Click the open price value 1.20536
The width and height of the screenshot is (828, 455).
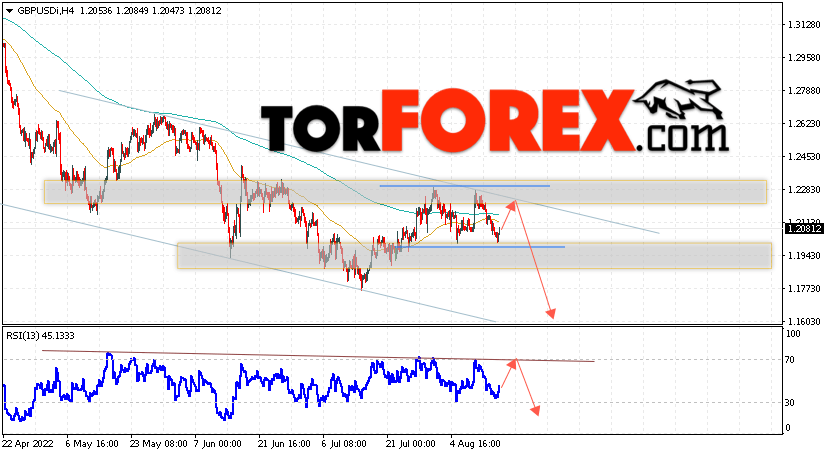click(96, 11)
